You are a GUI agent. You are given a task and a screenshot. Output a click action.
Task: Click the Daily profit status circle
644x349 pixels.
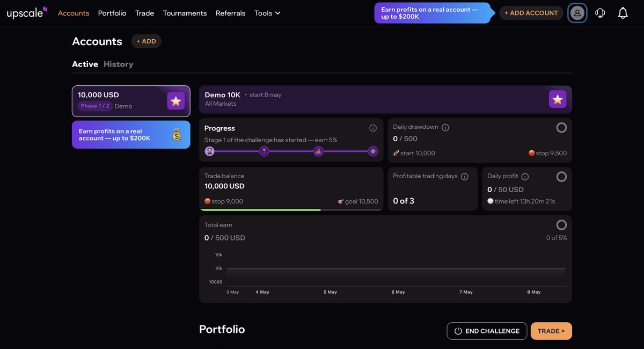(x=561, y=177)
